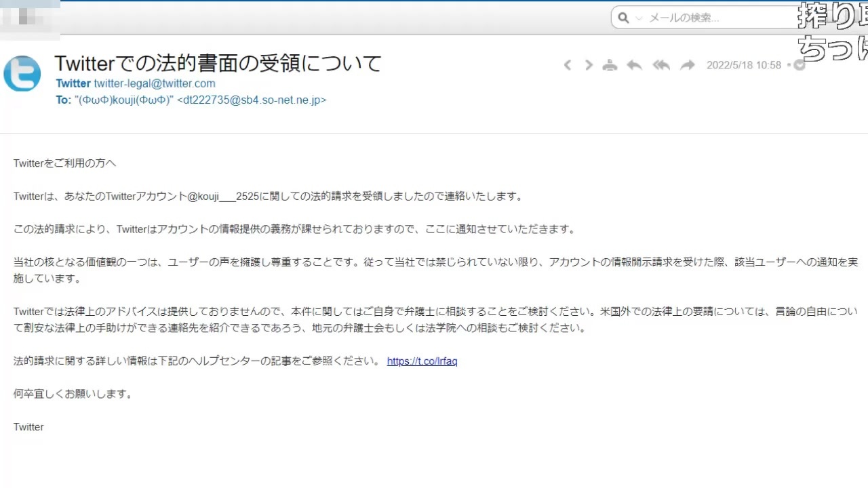Click the magnifier icon in search box

coord(623,18)
